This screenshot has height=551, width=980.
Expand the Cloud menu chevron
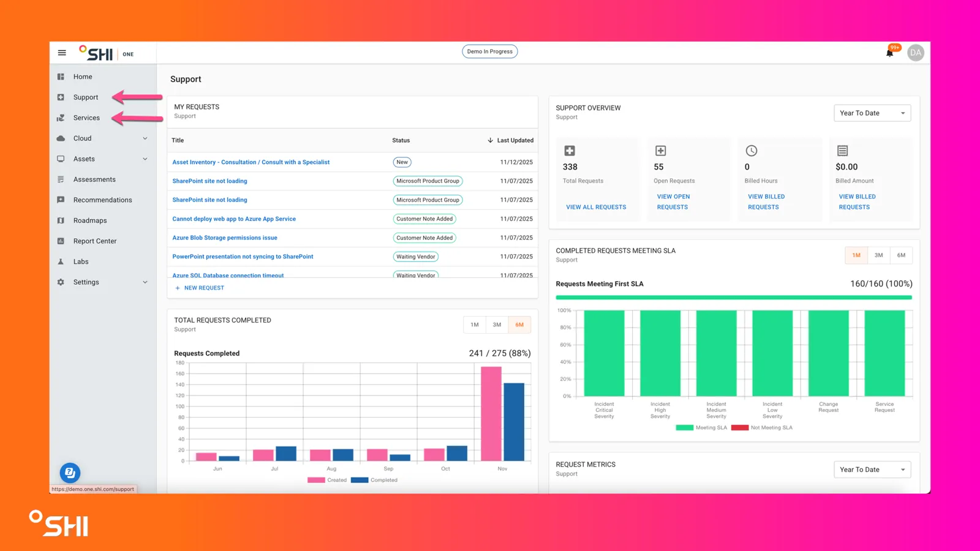pos(145,138)
